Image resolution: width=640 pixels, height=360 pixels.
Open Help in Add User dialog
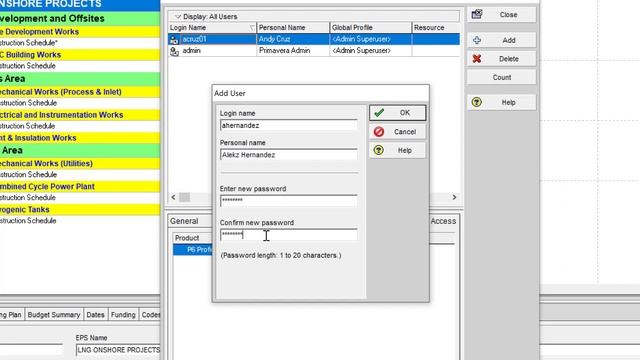(x=398, y=151)
